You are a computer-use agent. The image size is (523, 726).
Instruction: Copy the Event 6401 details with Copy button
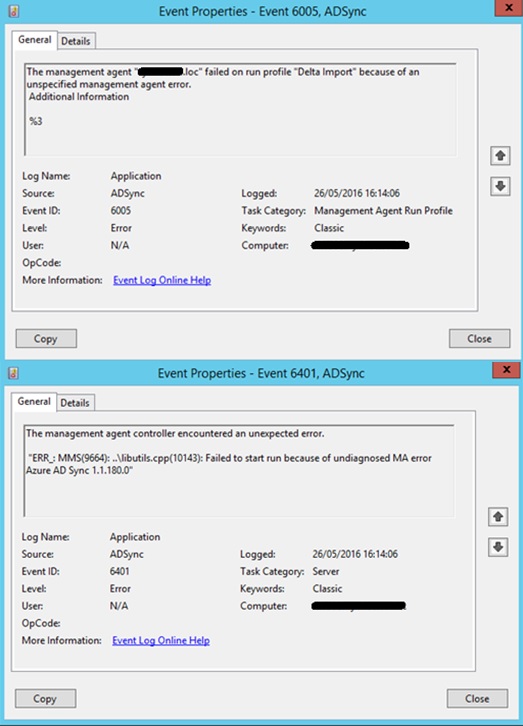(x=45, y=698)
